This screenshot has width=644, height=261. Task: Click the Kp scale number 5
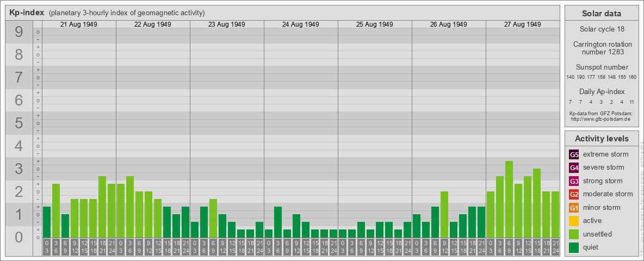point(19,123)
